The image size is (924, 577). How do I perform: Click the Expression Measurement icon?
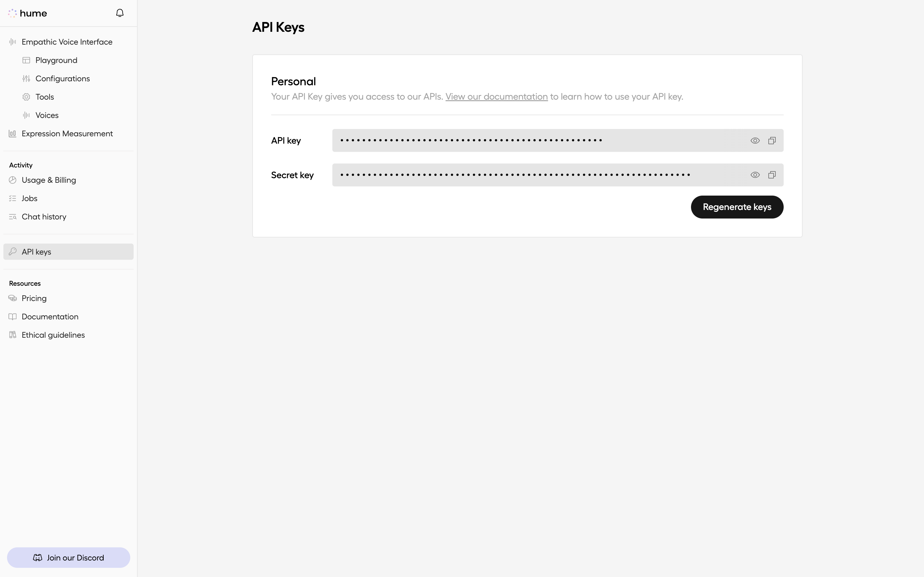[13, 133]
